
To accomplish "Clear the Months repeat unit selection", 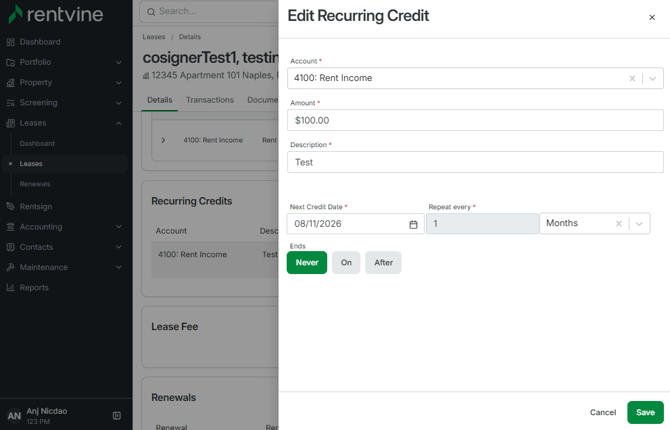I will pos(618,224).
